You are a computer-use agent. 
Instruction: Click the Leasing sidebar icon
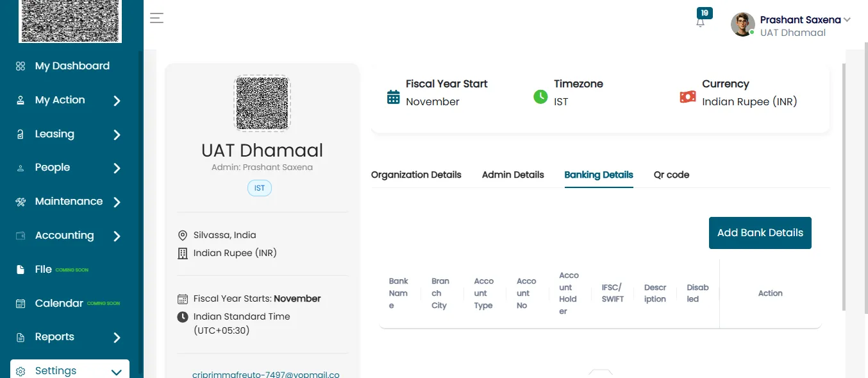tap(21, 134)
